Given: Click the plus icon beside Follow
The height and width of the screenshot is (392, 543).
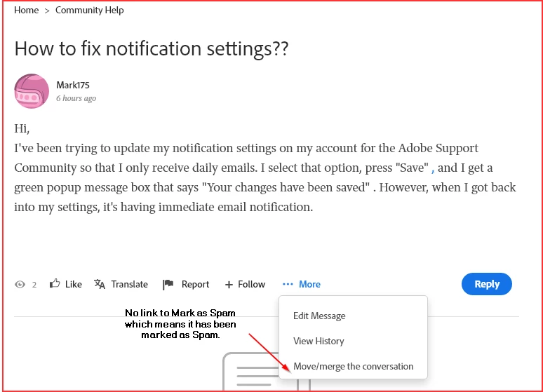Looking at the screenshot, I should coord(229,285).
